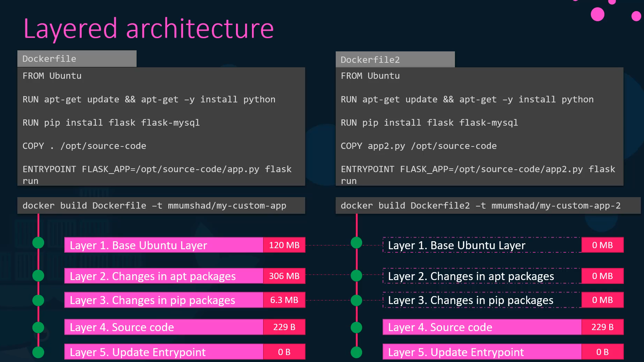Click 'FROM Ubuntu' line in the Dockerfile2 block
Viewport: 644px width, 362px height.
(x=370, y=76)
